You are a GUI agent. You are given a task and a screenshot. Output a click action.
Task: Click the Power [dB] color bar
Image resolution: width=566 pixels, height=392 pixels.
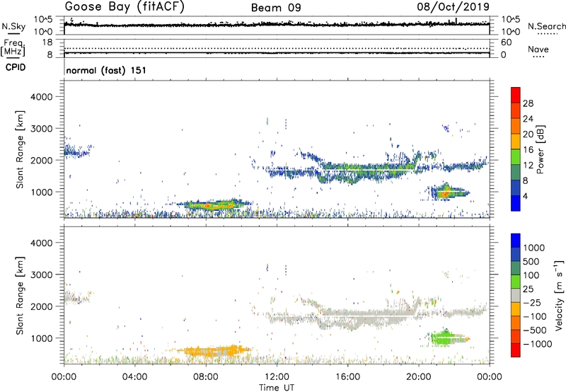click(x=516, y=149)
